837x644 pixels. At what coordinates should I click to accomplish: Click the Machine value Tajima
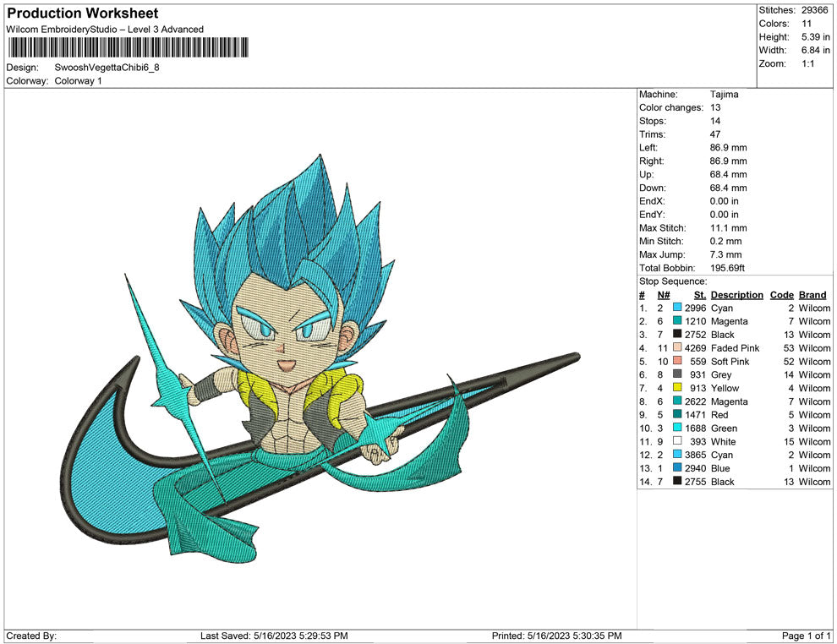[x=724, y=94]
